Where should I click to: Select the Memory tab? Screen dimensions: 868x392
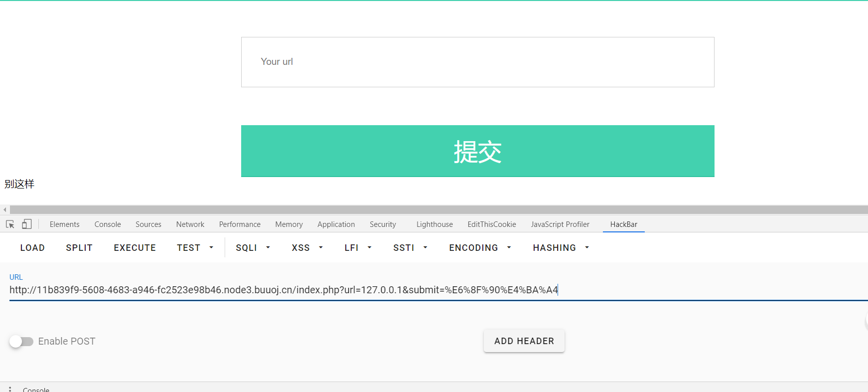point(289,224)
